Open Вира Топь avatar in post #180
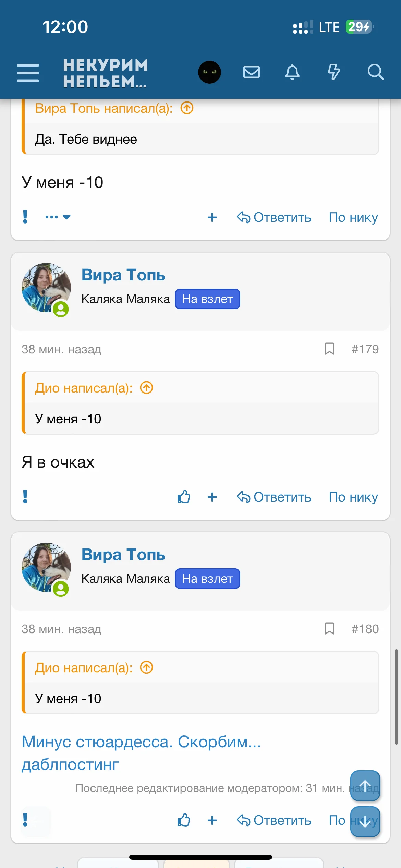Viewport: 401px width, 868px height. click(46, 567)
